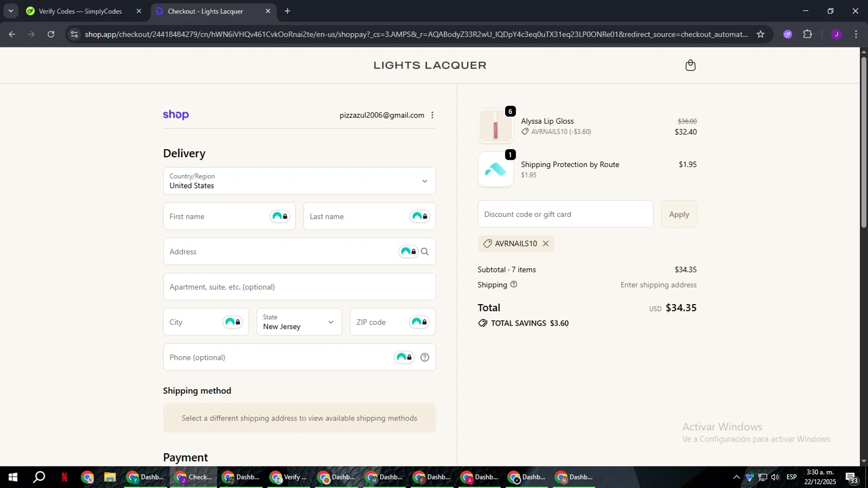Open the Check... Chrome window in taskbar
The height and width of the screenshot is (488, 868).
pyautogui.click(x=194, y=477)
